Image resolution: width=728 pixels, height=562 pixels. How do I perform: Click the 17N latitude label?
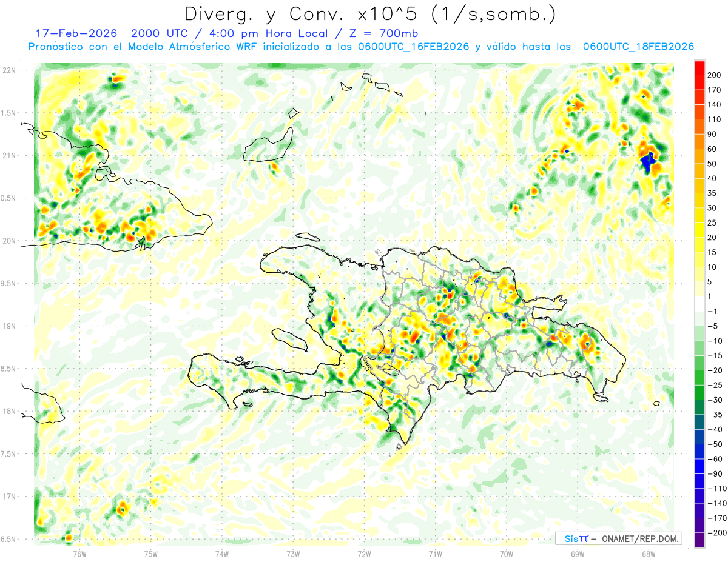click(x=10, y=497)
